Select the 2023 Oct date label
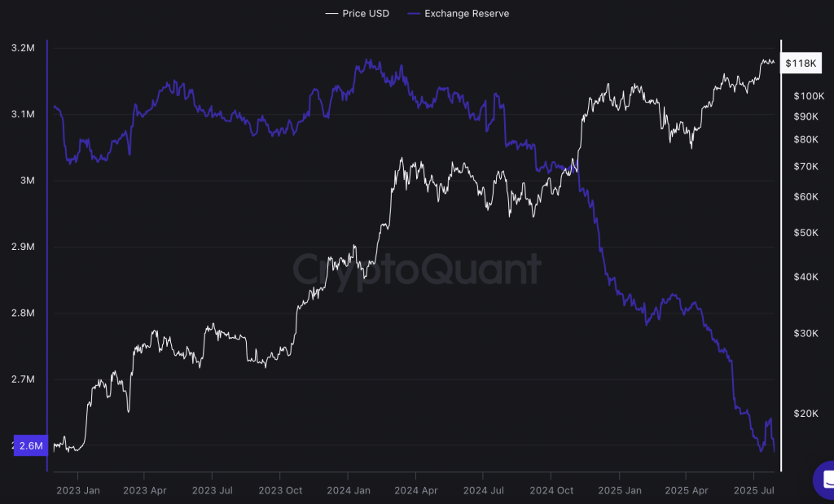The width and height of the screenshot is (834, 504). tap(280, 490)
